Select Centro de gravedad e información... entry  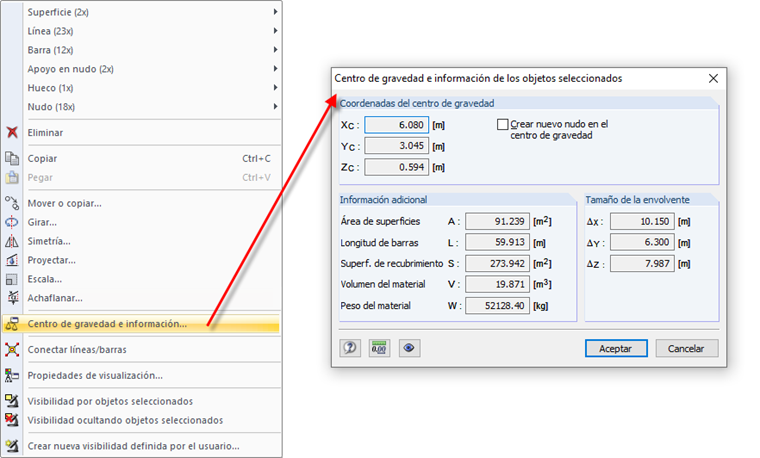(x=142, y=324)
